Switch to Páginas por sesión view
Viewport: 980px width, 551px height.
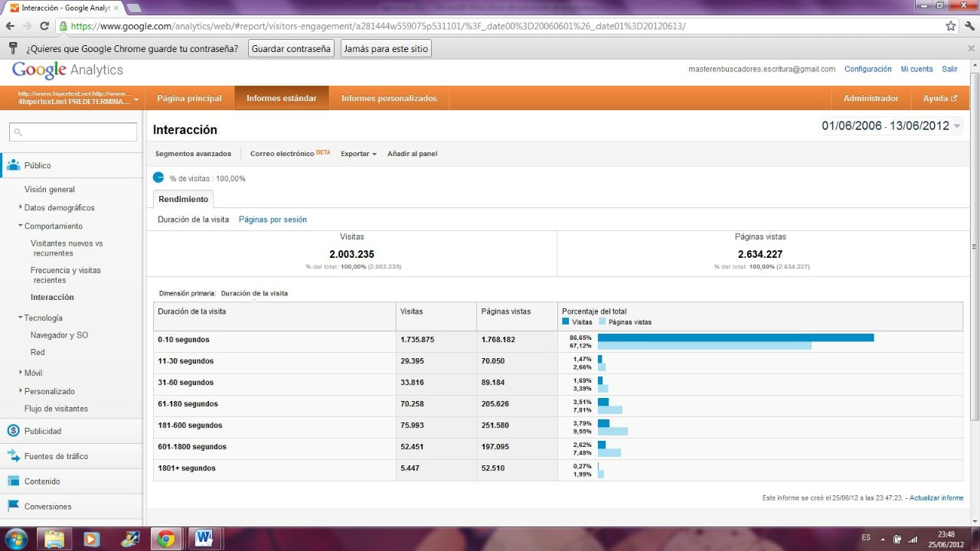(x=273, y=220)
